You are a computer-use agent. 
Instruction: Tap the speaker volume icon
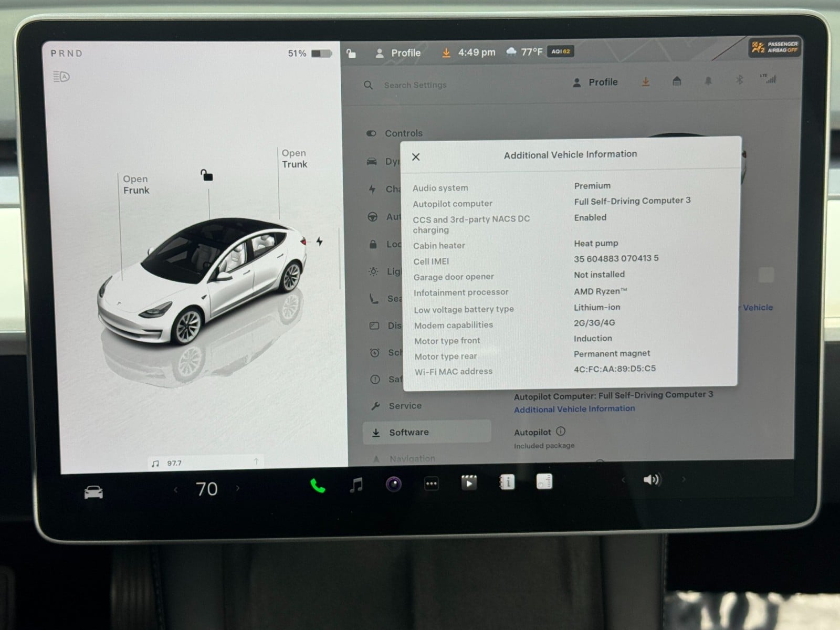click(x=652, y=479)
